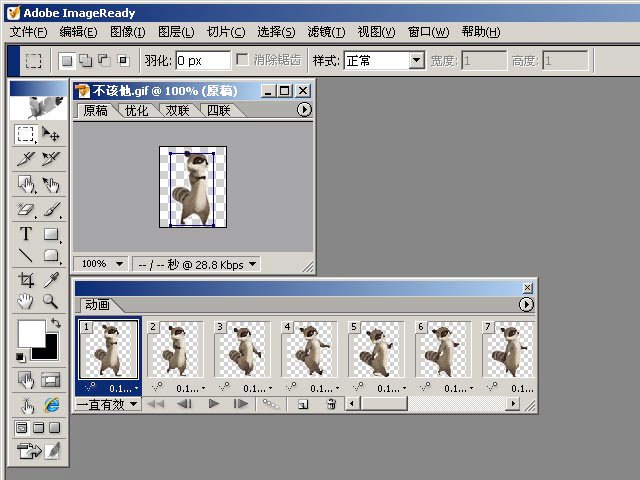Image resolution: width=640 pixels, height=480 pixels.
Task: Select animation frame 5 thumbnail
Action: tap(376, 349)
